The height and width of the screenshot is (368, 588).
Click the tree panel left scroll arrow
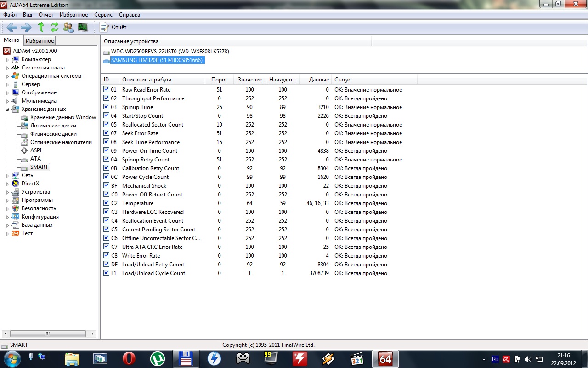point(5,333)
